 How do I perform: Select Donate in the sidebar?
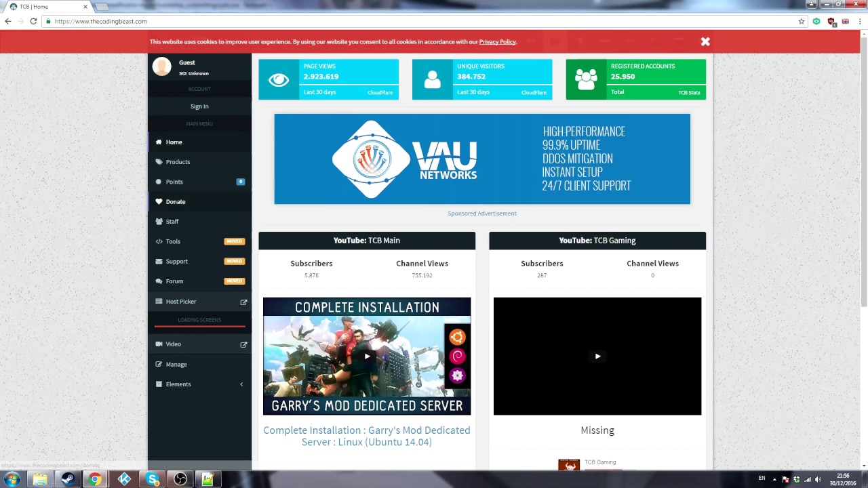pyautogui.click(x=199, y=202)
